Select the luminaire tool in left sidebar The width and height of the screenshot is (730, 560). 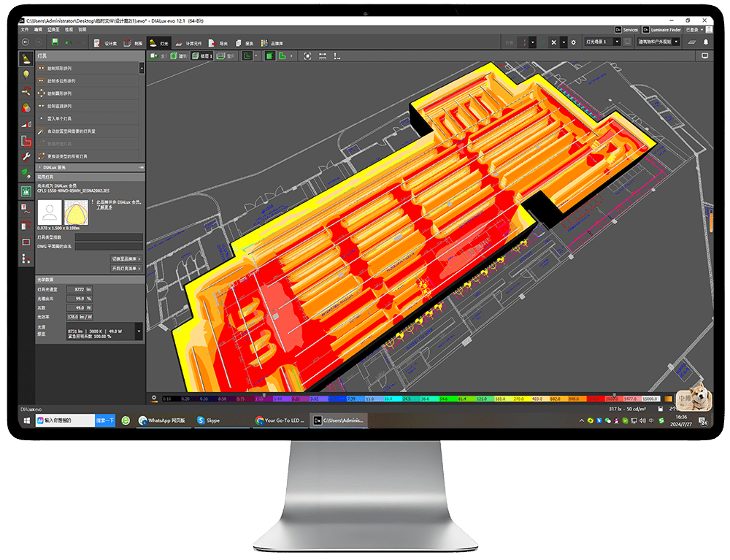(x=26, y=58)
